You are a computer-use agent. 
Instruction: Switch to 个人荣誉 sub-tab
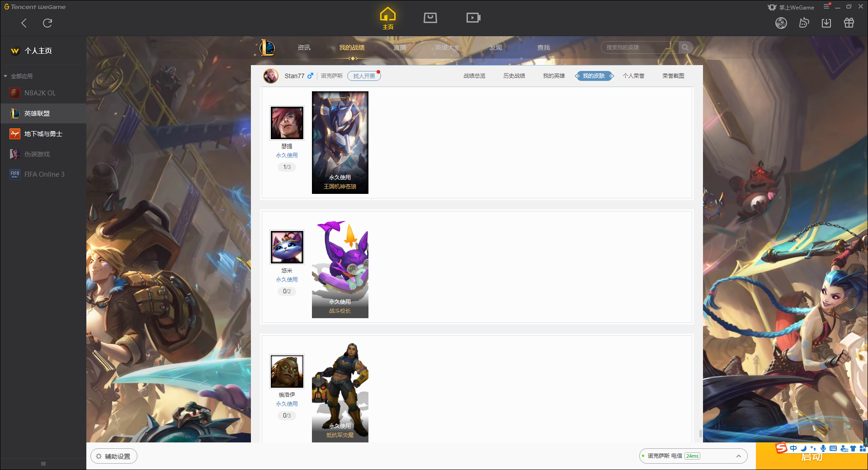tap(633, 76)
